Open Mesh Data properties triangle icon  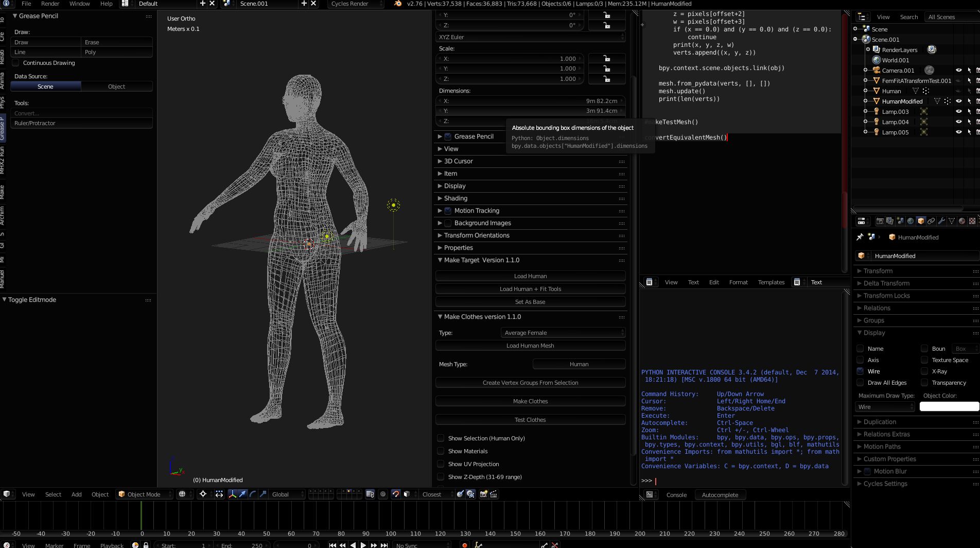click(x=952, y=221)
